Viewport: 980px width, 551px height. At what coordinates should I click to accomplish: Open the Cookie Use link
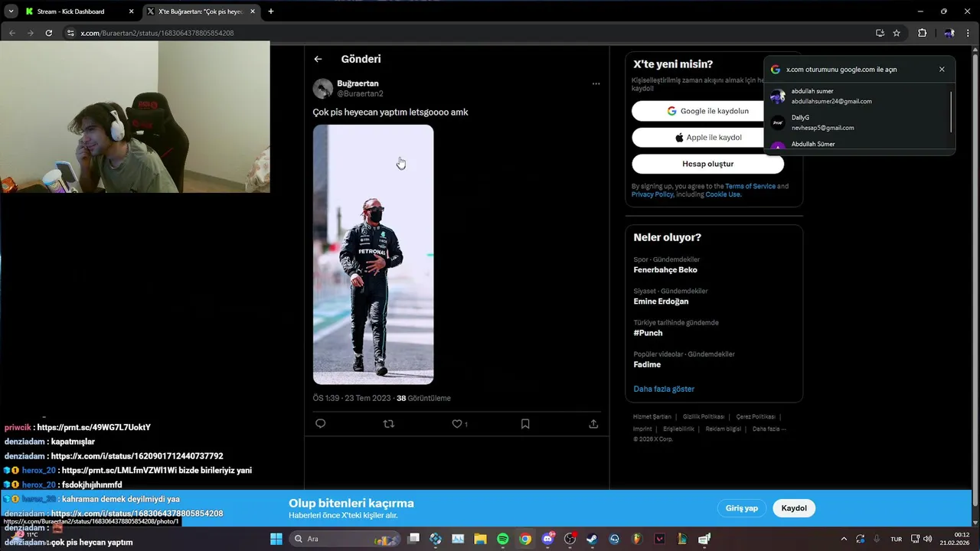[722, 194]
